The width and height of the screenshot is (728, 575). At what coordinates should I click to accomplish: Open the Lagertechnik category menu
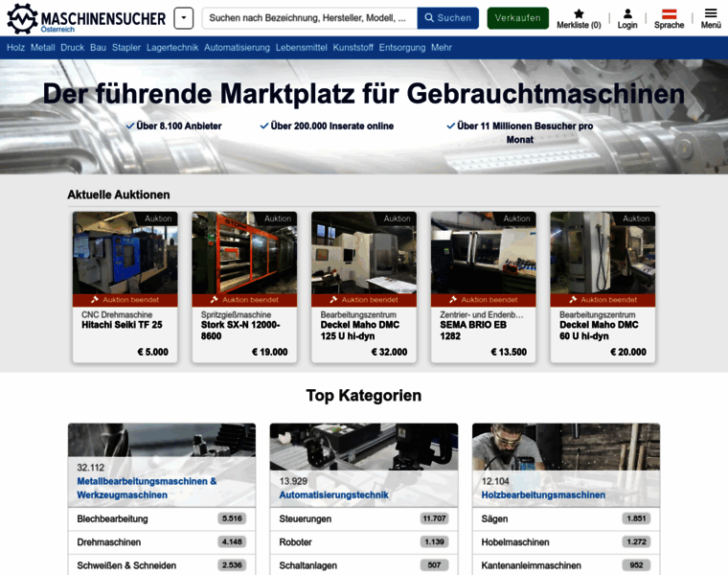point(172,47)
